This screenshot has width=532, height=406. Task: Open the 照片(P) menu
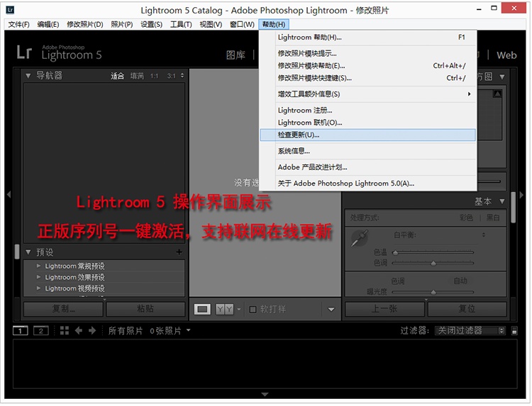122,24
